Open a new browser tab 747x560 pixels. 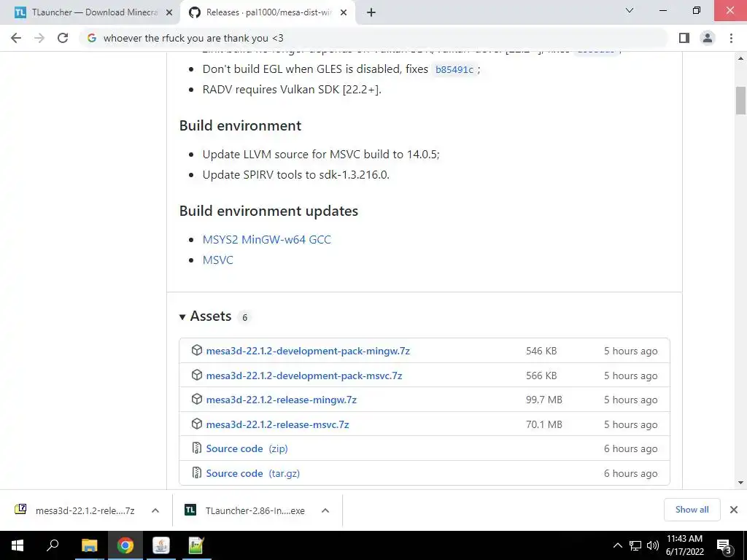point(371,12)
